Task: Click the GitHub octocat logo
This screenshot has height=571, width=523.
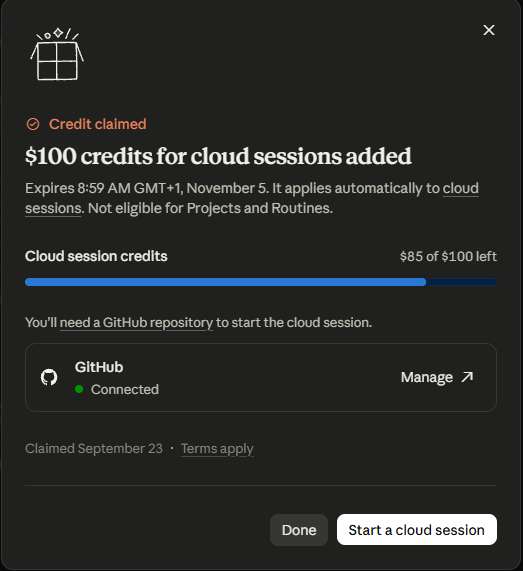Action: point(49,377)
